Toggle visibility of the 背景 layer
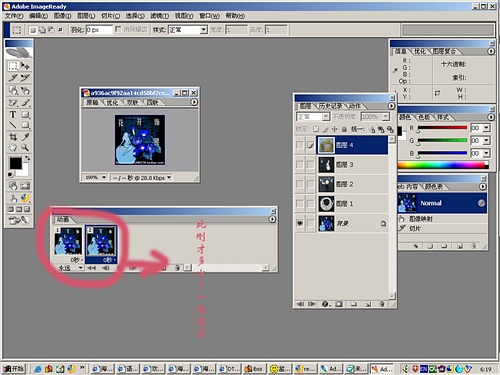Viewport: 500px width, 375px height. point(300,223)
